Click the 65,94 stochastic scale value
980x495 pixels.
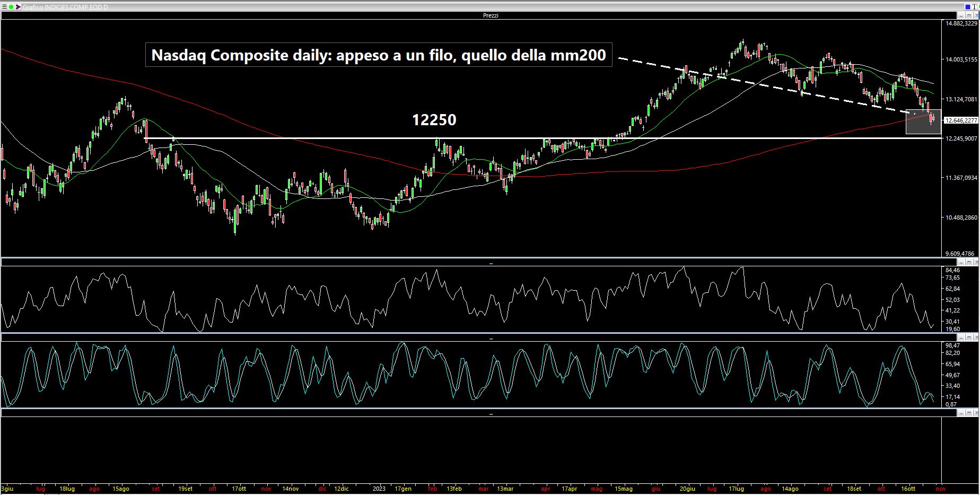(952, 364)
